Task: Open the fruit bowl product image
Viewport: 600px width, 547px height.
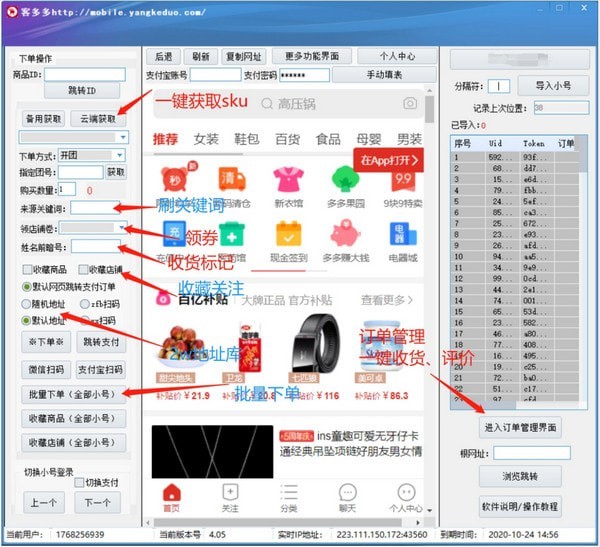Action: (x=182, y=346)
